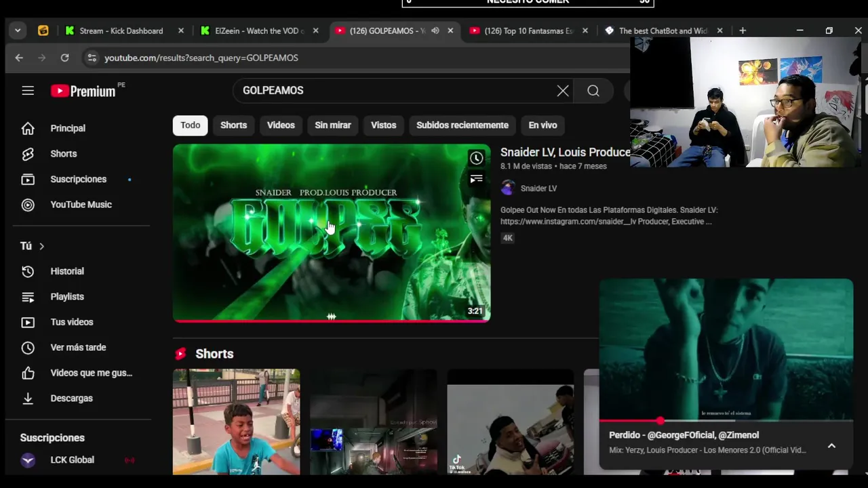
Task: Click the miniplayer video area
Action: [x=726, y=349]
